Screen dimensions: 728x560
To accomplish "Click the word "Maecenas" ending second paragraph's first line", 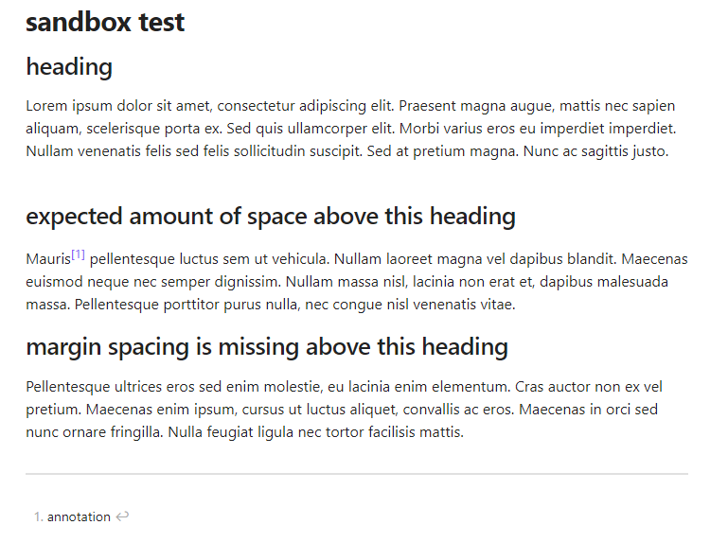I will pyautogui.click(x=654, y=259).
